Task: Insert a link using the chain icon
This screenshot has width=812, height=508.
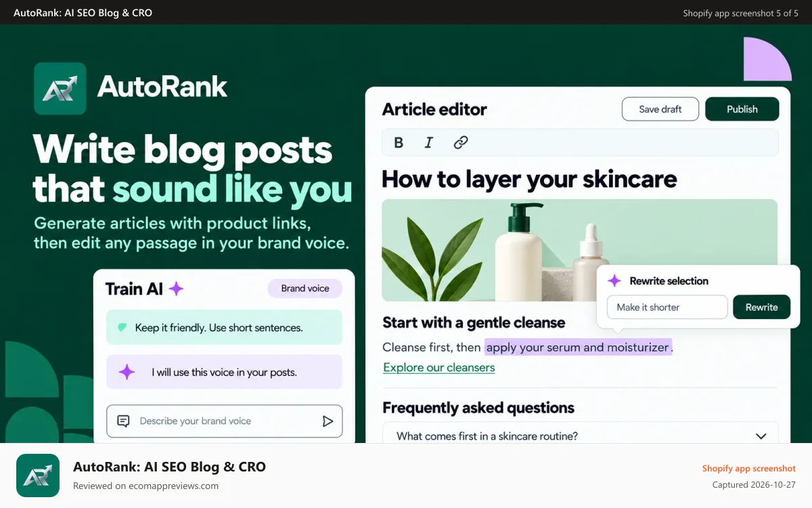Action: (x=461, y=142)
